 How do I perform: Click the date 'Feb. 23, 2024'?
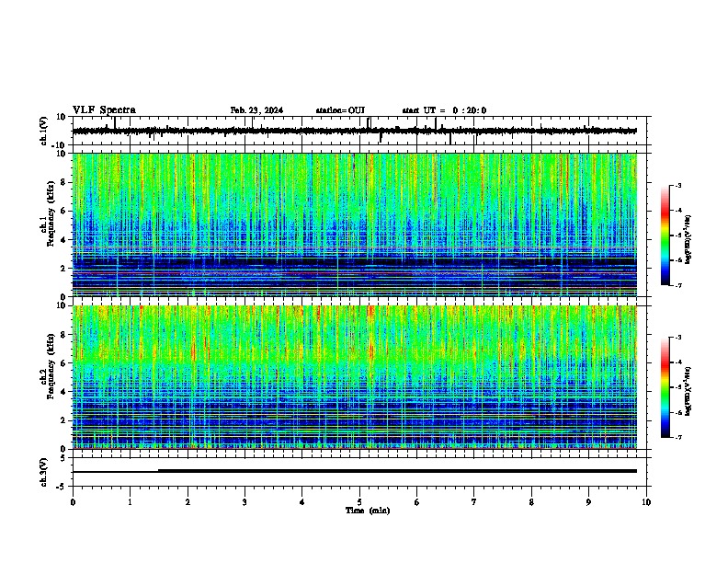tap(256, 110)
